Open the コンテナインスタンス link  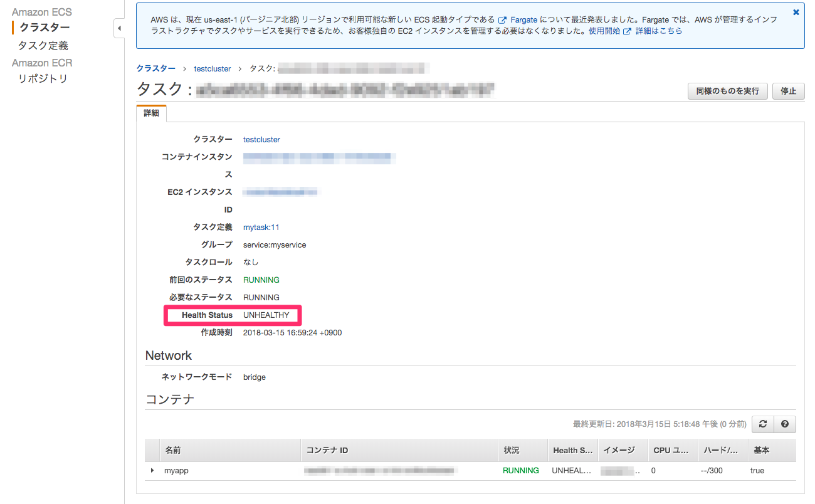pyautogui.click(x=317, y=157)
